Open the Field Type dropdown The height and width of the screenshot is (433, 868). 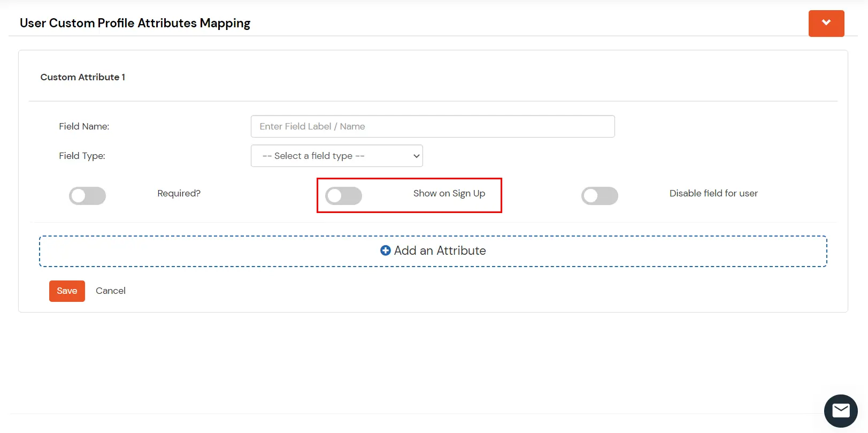[336, 156]
